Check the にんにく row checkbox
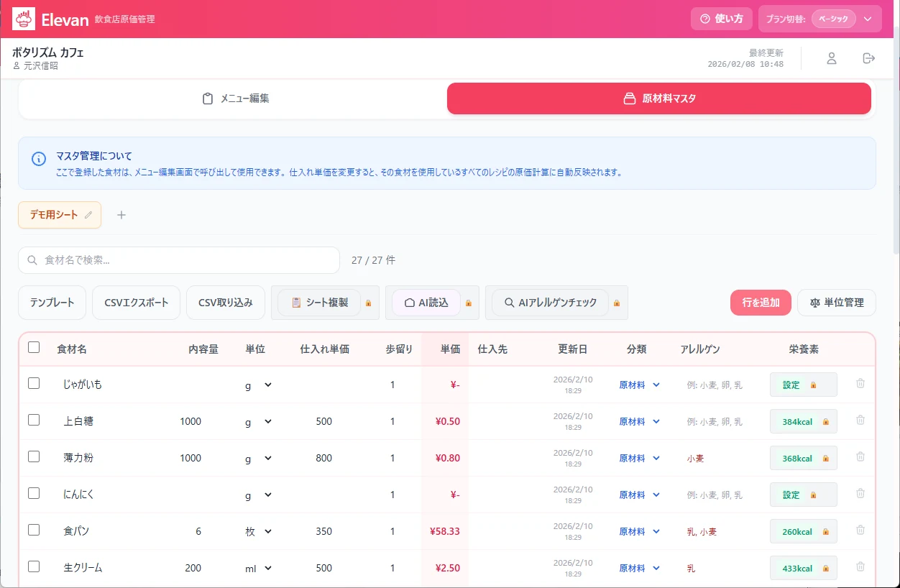This screenshot has width=900, height=588. coord(34,493)
